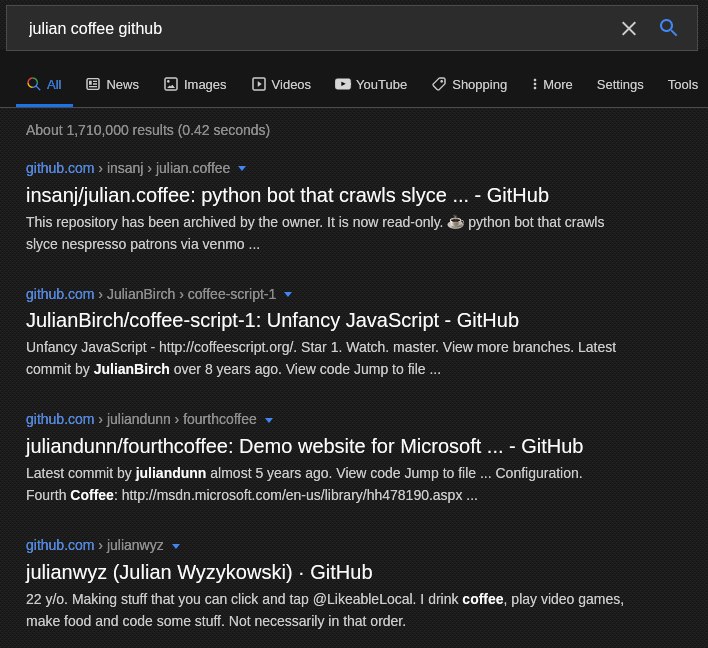Click the 'slyce nespresso patrons via venmo' snippet line
Viewport: 708px width, 648px height.
coord(143,244)
